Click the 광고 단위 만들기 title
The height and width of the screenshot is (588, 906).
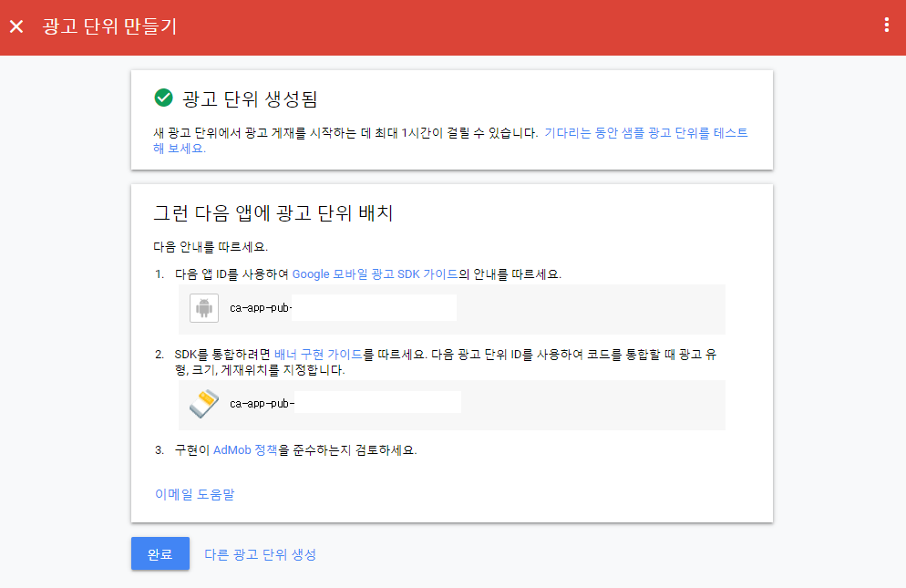coord(109,26)
